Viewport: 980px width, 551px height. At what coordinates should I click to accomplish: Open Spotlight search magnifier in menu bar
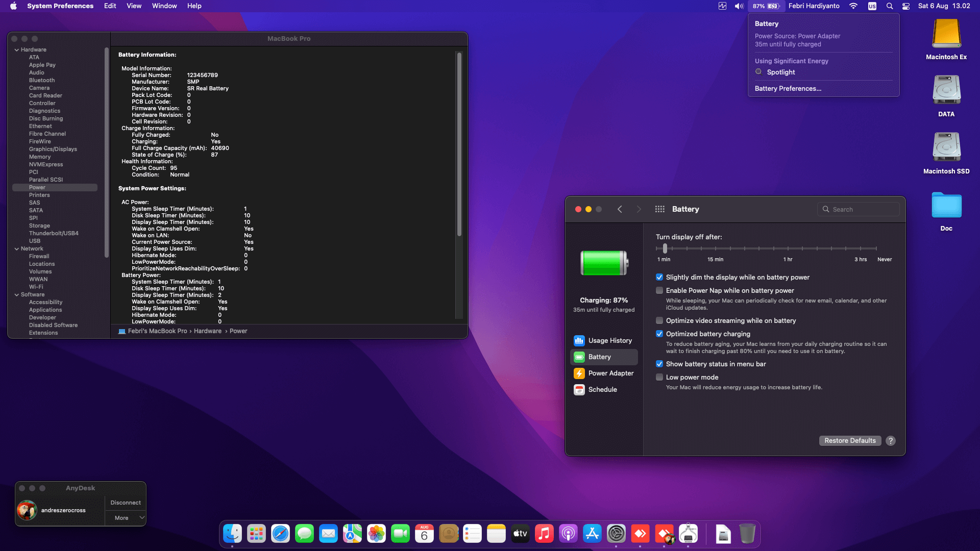click(890, 6)
